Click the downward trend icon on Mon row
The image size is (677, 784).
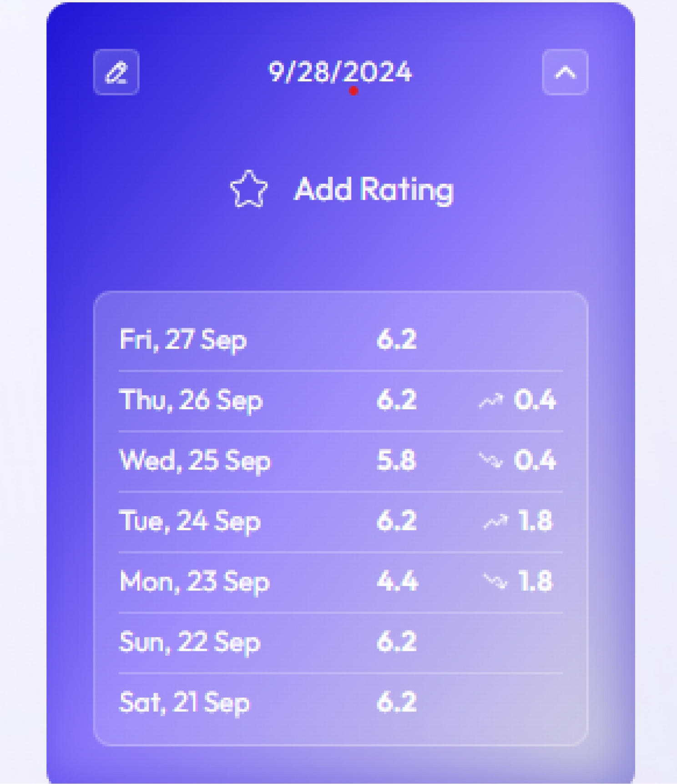pos(495,582)
